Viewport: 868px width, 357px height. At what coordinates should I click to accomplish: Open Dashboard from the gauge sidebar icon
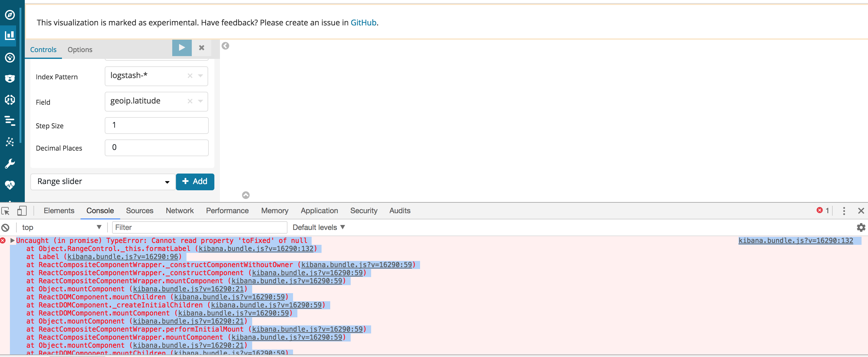[x=10, y=58]
